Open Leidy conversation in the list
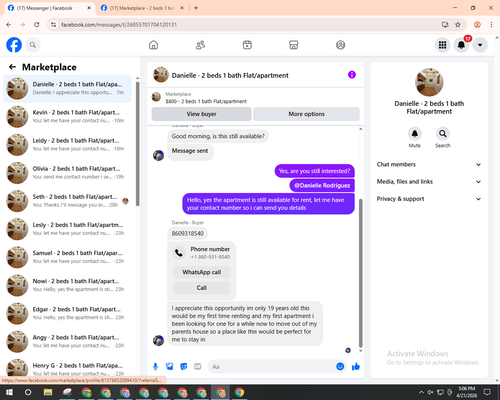Image resolution: width=500 pixels, height=400 pixels. (67, 145)
